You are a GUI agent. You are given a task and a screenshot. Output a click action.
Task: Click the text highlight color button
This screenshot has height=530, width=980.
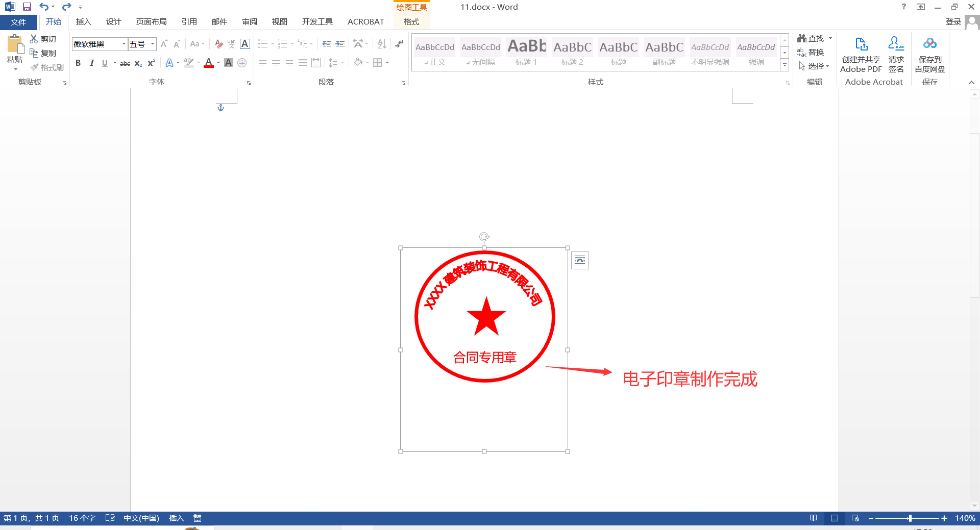point(188,63)
